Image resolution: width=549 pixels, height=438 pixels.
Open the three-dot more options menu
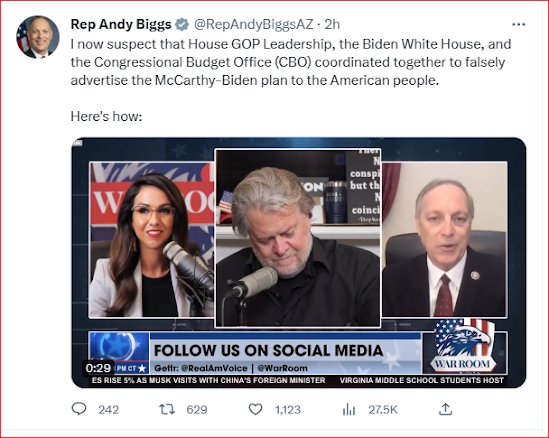point(519,24)
